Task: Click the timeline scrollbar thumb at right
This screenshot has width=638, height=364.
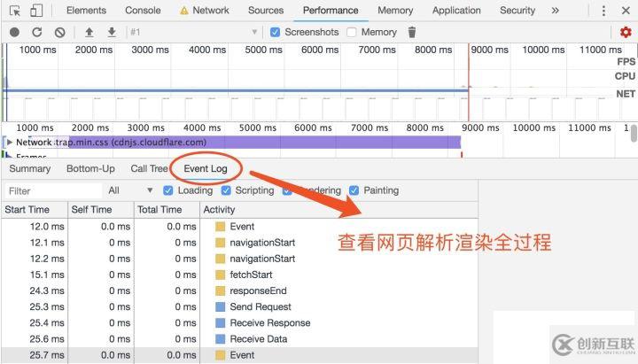Action: point(634,134)
